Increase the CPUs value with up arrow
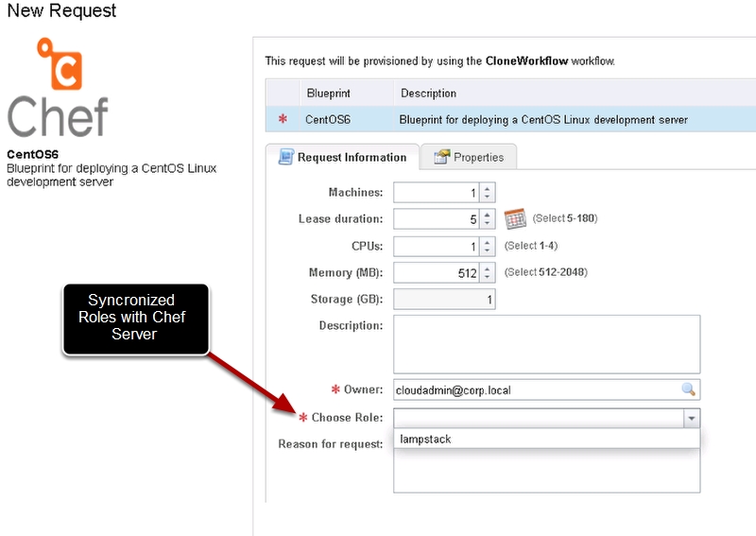Screen dimensions: 756x536 (x=487, y=242)
